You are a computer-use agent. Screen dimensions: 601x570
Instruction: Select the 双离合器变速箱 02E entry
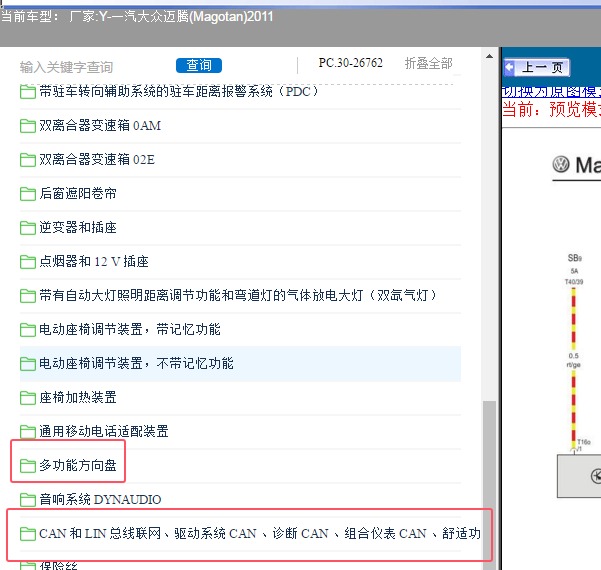(x=97, y=160)
